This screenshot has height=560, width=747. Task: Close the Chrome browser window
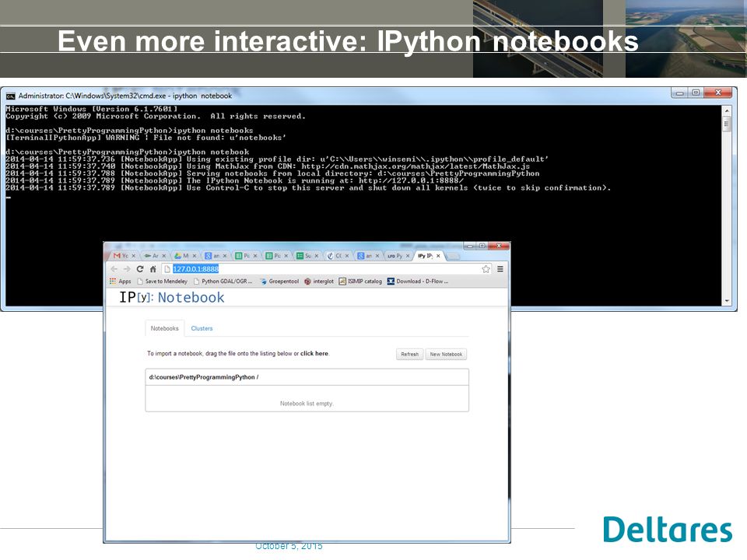coord(499,247)
